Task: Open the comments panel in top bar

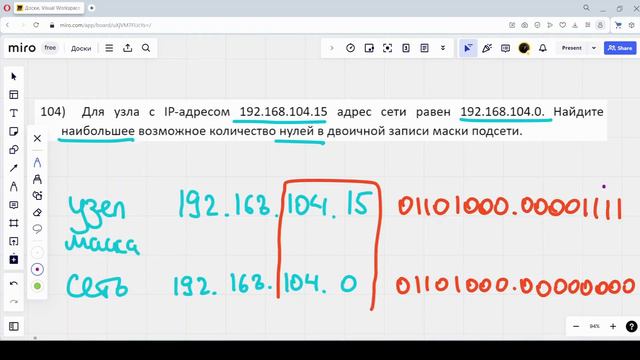Action: 505,48
